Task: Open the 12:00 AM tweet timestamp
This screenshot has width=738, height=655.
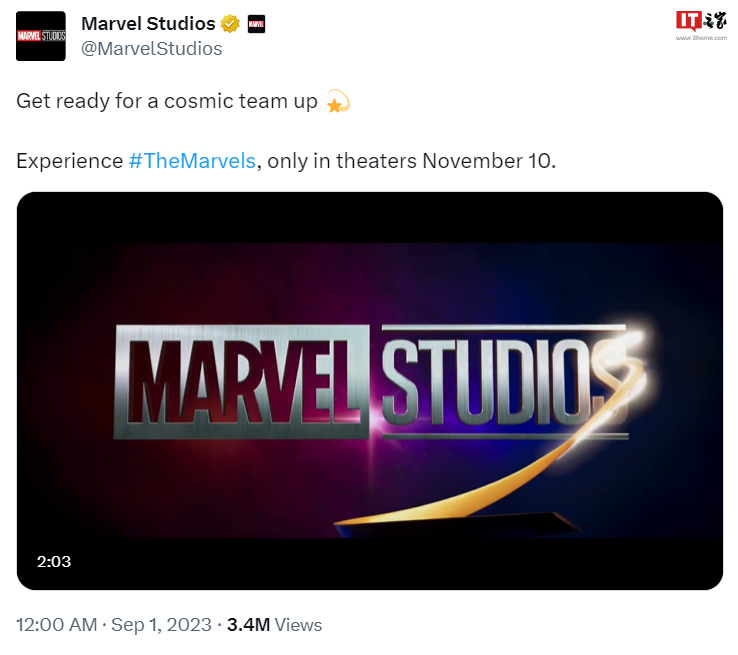Action: [55, 625]
